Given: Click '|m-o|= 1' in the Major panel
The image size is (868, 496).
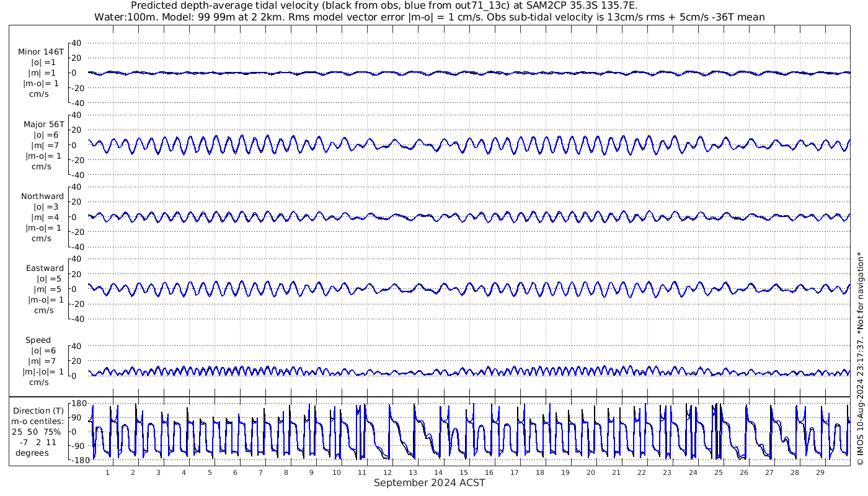Looking at the screenshot, I should (43, 156).
